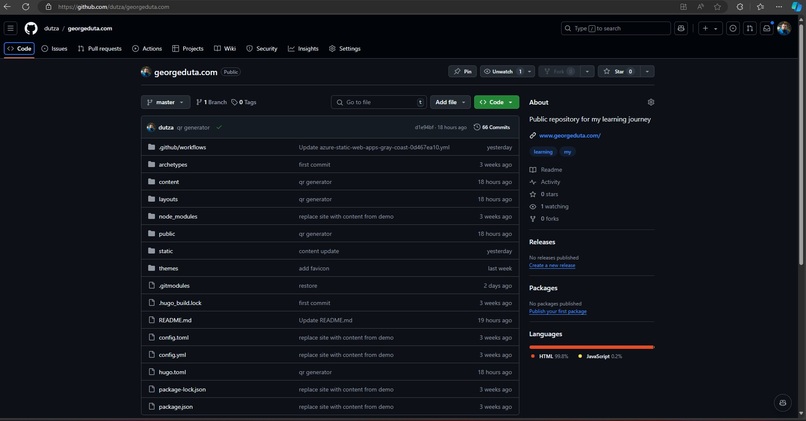Open the GitHub hamburger navigation menu
806x421 pixels.
tap(10, 28)
